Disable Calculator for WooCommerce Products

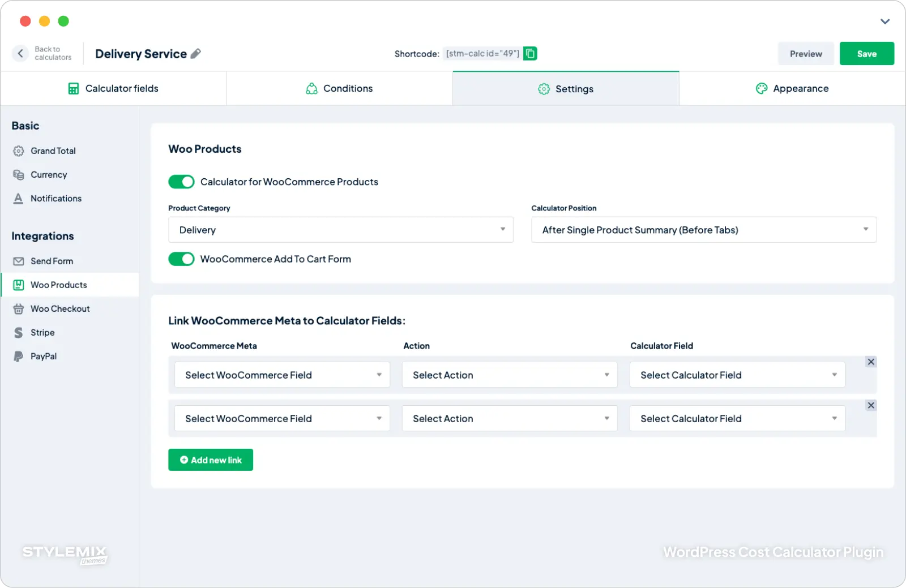[x=181, y=182]
